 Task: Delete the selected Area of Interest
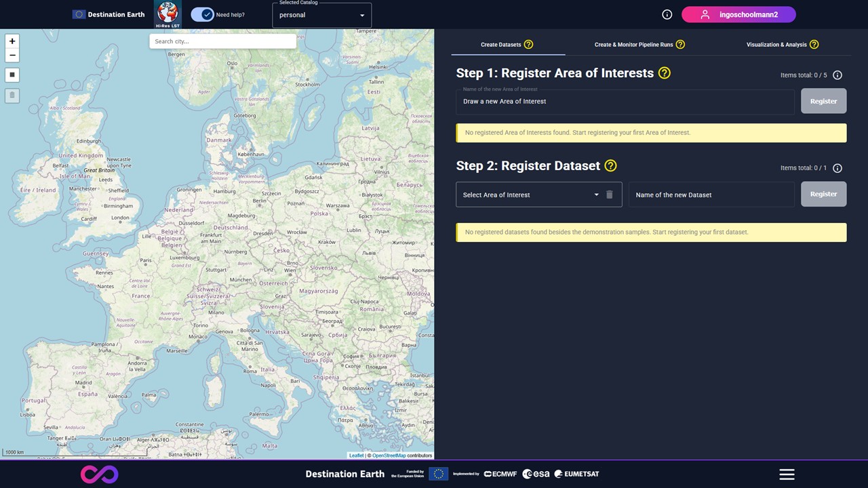609,195
